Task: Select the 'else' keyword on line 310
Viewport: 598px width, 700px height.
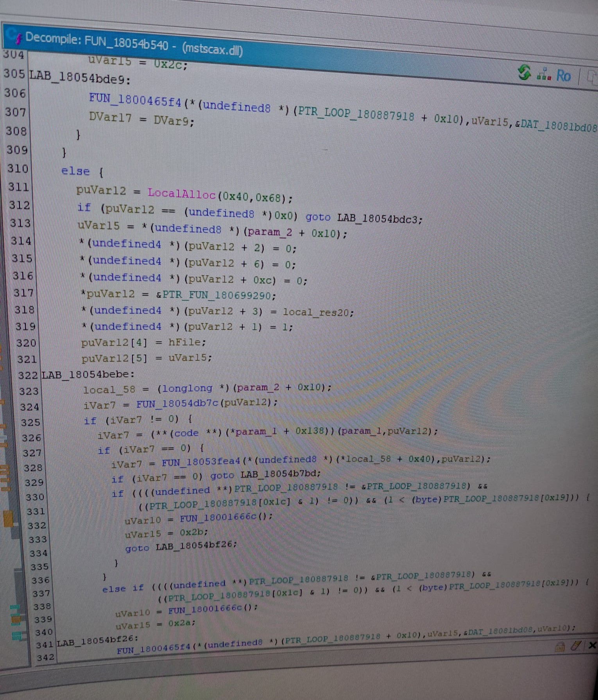Action: point(75,171)
